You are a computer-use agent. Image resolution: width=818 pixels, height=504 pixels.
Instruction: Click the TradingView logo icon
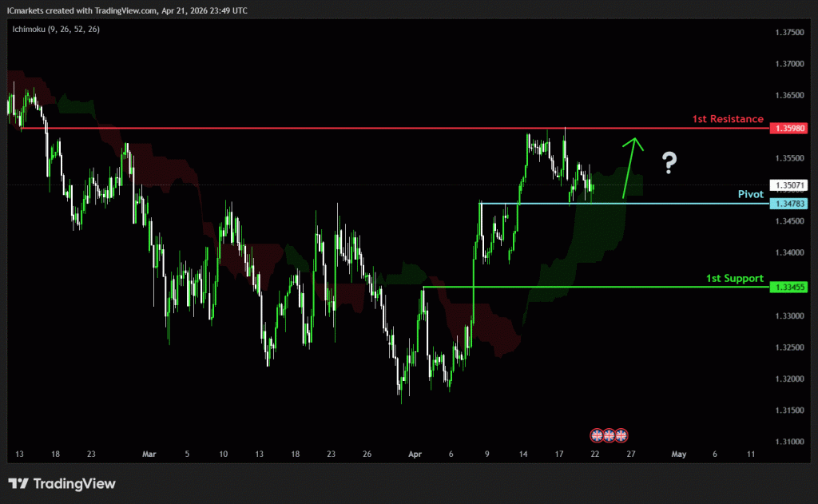click(19, 484)
